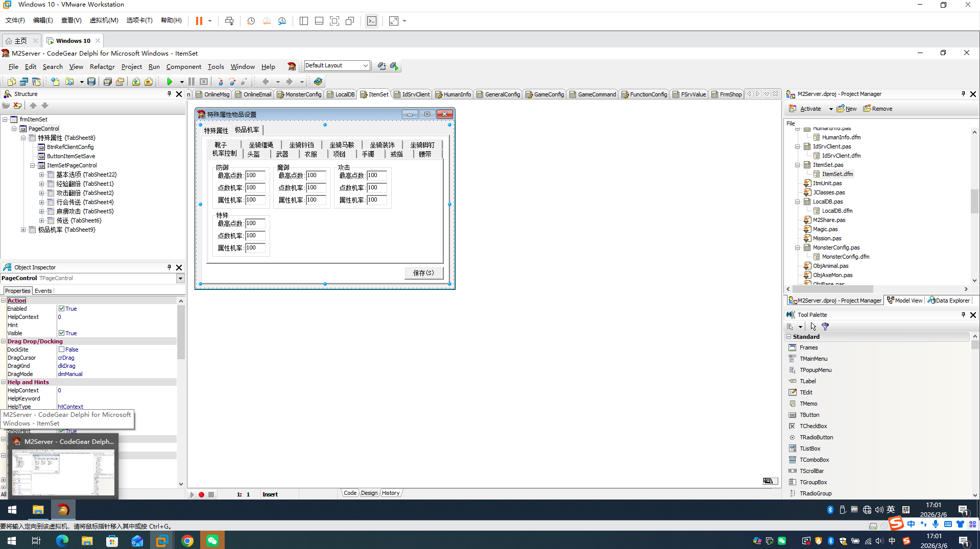Click the move up arrow in Structure panel

(x=33, y=106)
